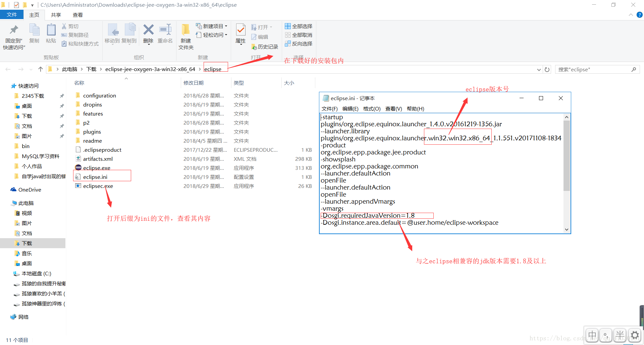
Task: Sort by the 修改日期 column header
Action: (194, 83)
